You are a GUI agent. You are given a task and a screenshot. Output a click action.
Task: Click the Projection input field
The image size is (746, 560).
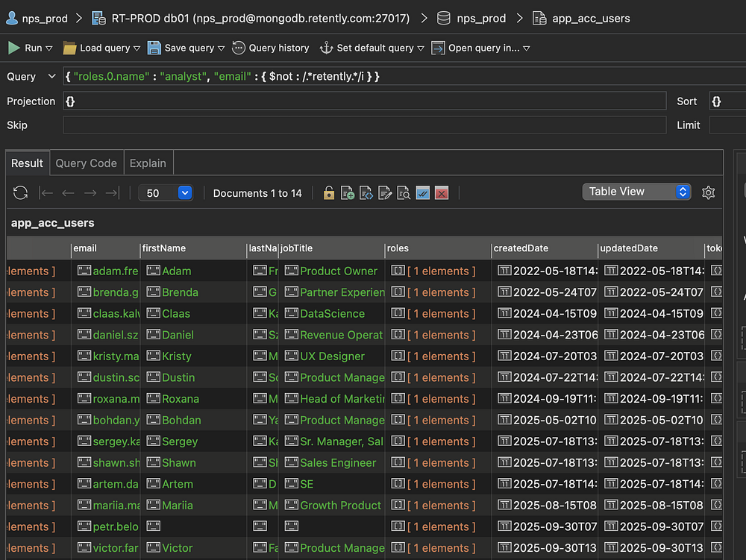click(364, 101)
